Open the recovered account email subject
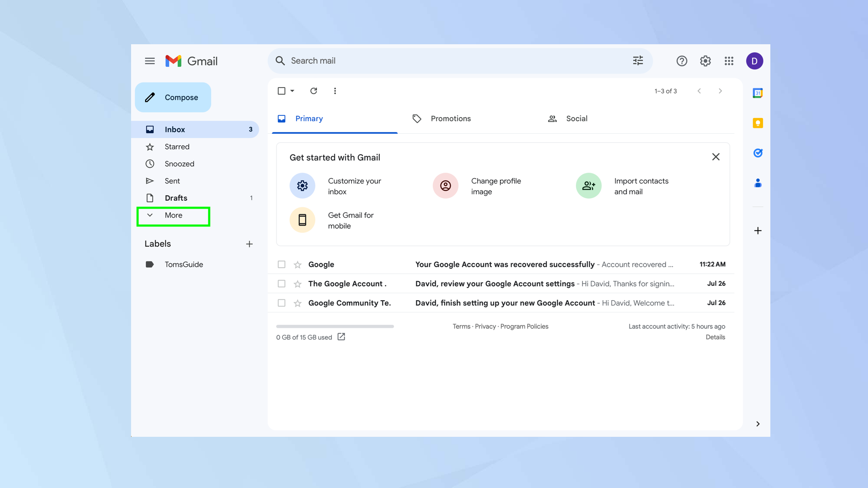 pos(505,265)
